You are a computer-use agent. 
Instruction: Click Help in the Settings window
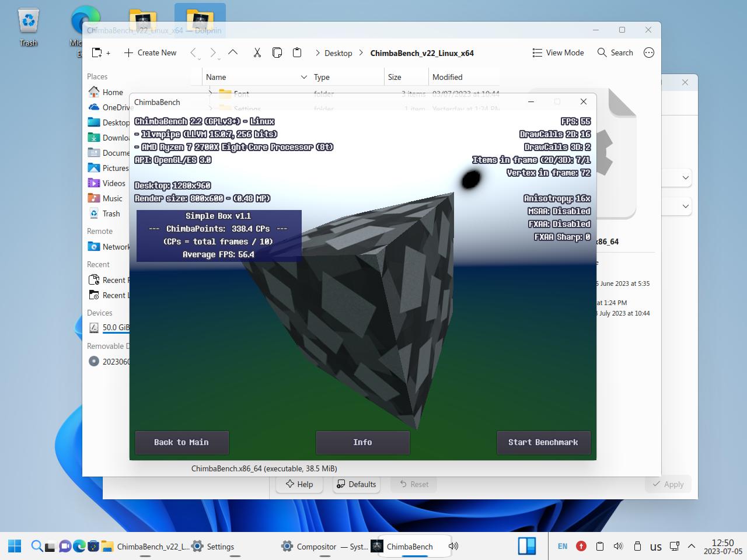(x=299, y=484)
